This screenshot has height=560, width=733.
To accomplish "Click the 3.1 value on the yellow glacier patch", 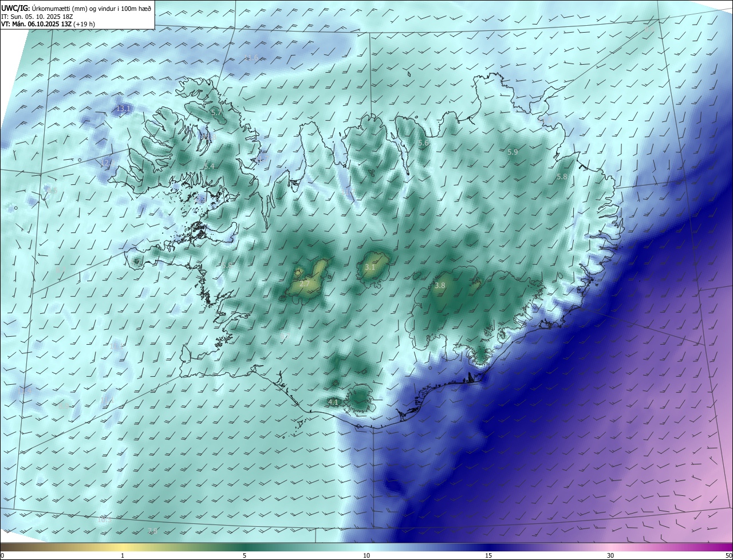I will coord(370,267).
